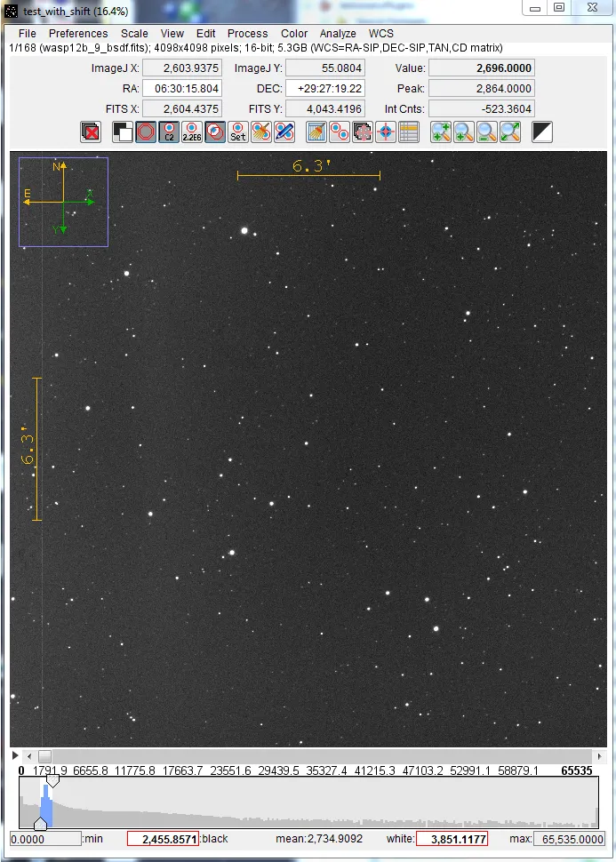Image resolution: width=616 pixels, height=862 pixels.
Task: Open the WCS menu
Action: click(x=381, y=34)
